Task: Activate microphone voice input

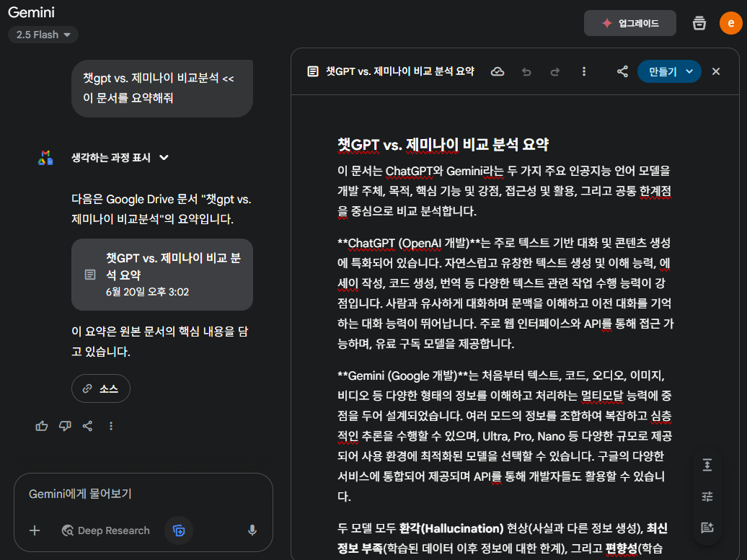Action: click(x=252, y=530)
